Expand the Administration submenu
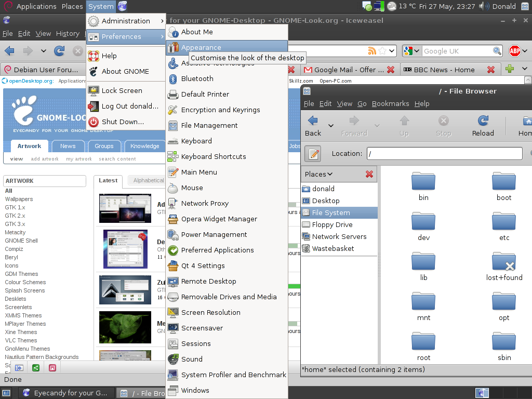Screen dimensions: 532x399 (x=126, y=21)
